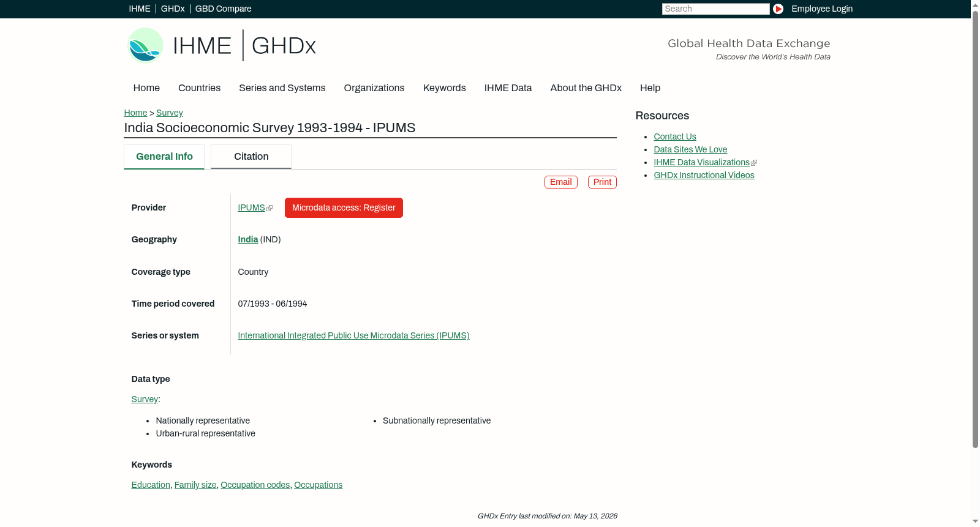Click in the Search input field

[715, 9]
